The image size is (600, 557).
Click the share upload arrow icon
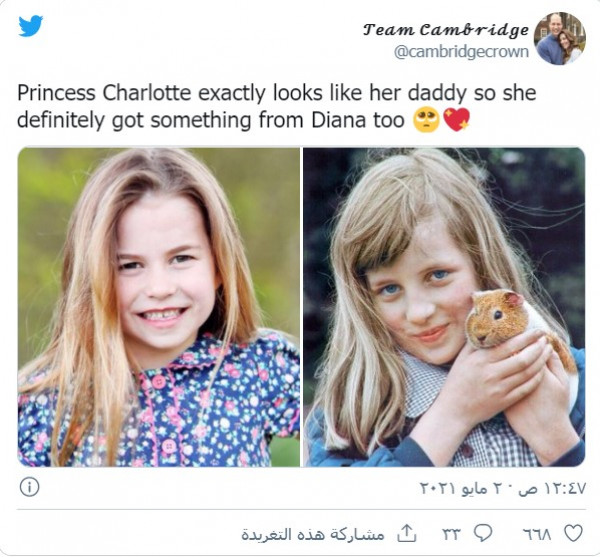[x=406, y=533]
